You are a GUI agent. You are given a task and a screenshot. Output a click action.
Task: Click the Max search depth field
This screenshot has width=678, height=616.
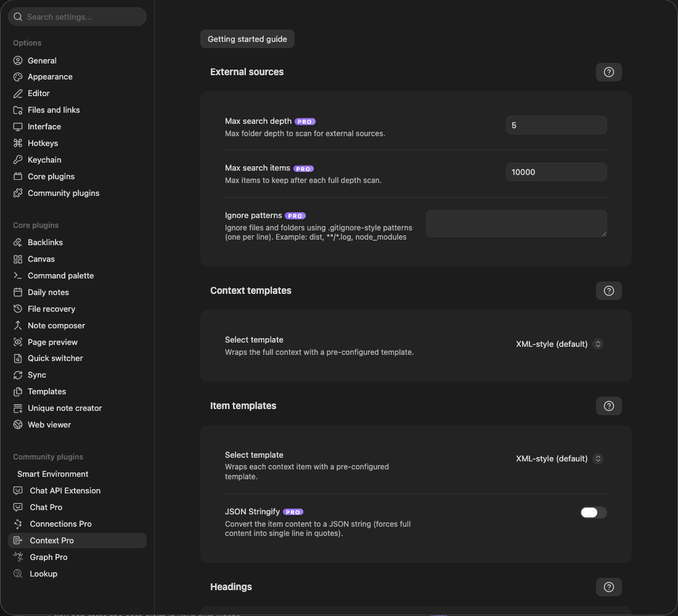coord(556,126)
